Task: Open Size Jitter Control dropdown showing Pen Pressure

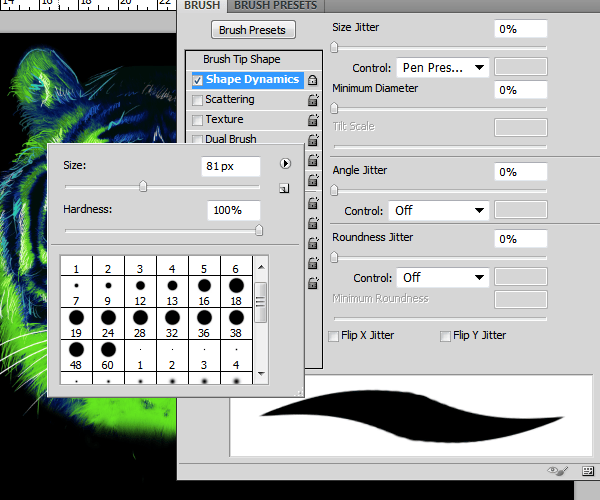Action: pyautogui.click(x=443, y=68)
